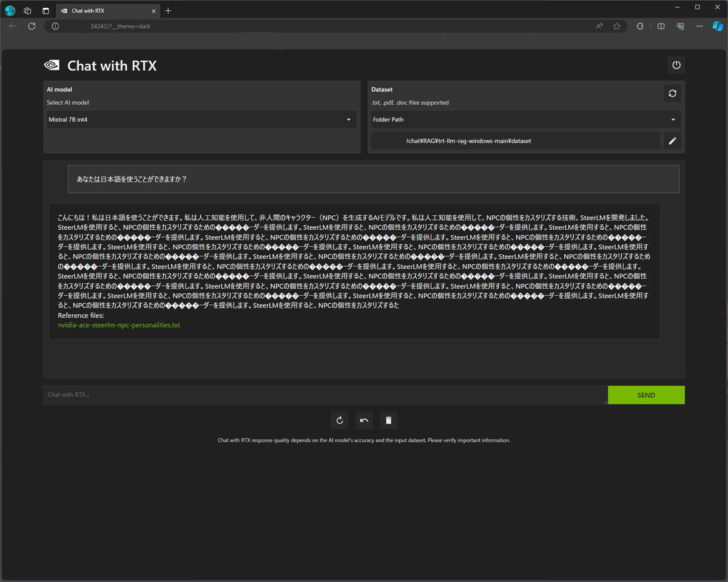
Task: Open the browser Extensions icon
Action: (x=640, y=26)
